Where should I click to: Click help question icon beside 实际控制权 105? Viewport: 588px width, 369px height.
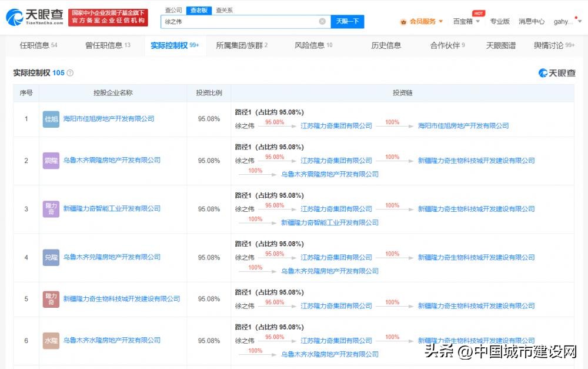point(71,73)
